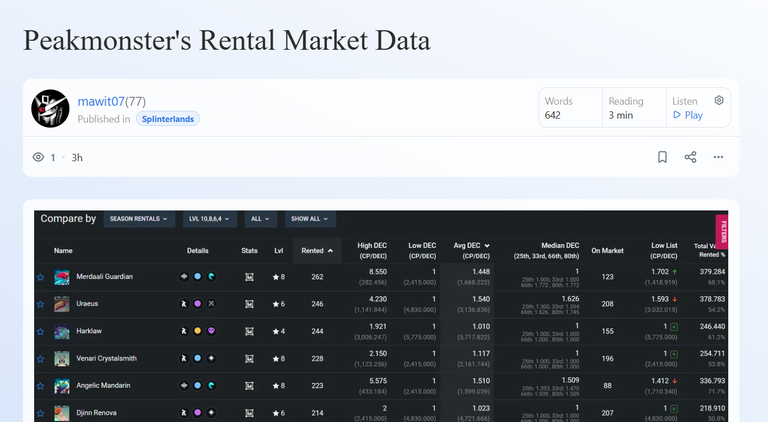Click Merdaali Guardian blue element icon

click(197, 277)
